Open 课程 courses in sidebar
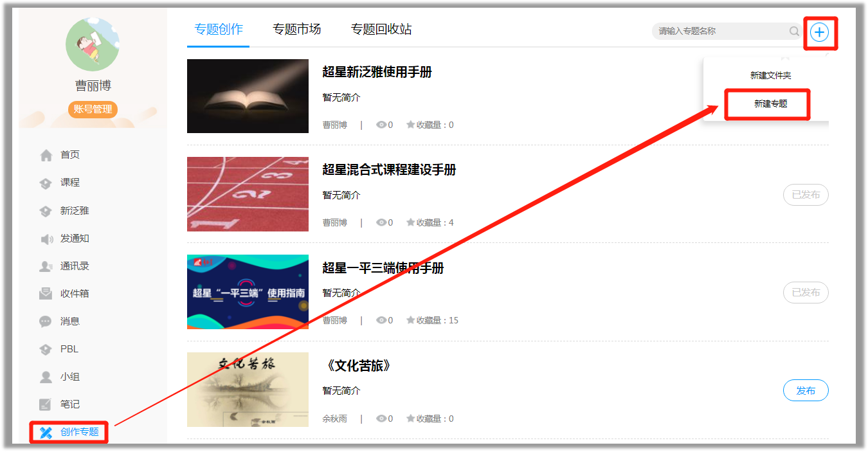 coord(70,183)
